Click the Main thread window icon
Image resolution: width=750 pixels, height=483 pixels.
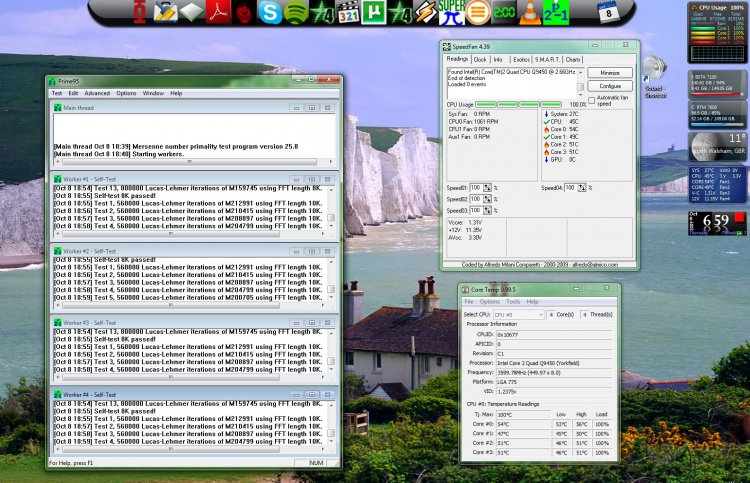pos(57,108)
